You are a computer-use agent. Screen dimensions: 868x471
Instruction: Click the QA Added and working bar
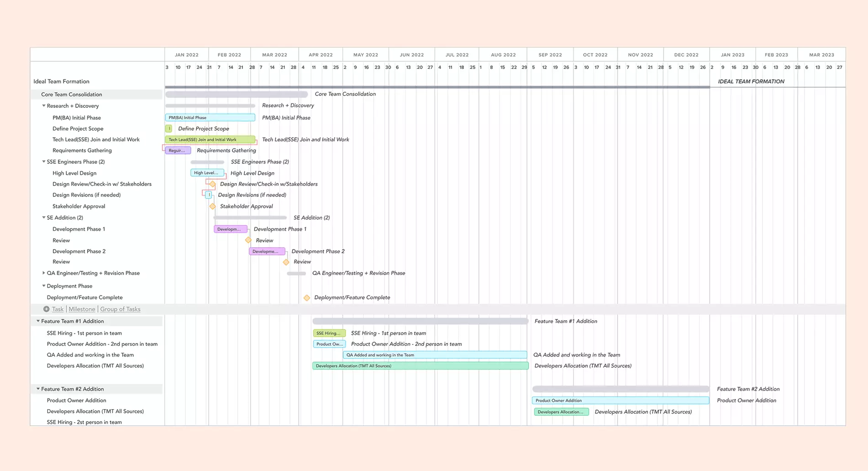(434, 355)
